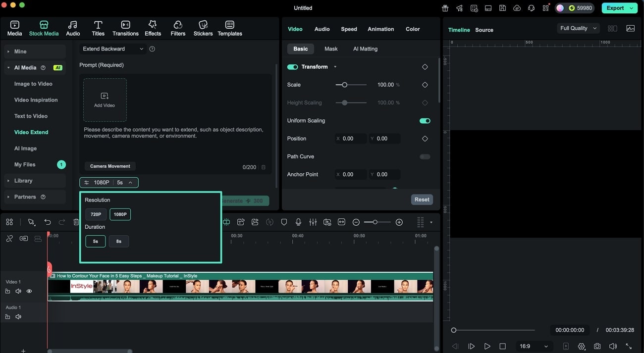Toggle Uniform Scaling off
Screen dimensions: 644x353
[425, 120]
